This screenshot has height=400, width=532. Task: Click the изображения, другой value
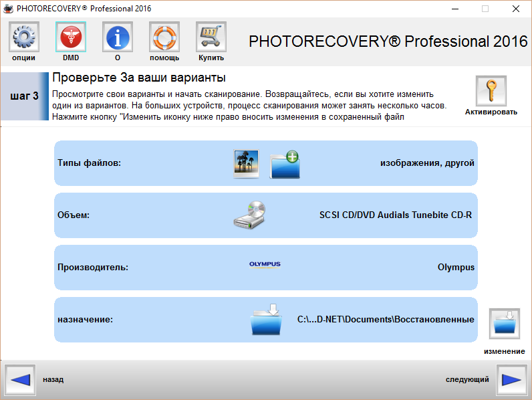click(427, 163)
